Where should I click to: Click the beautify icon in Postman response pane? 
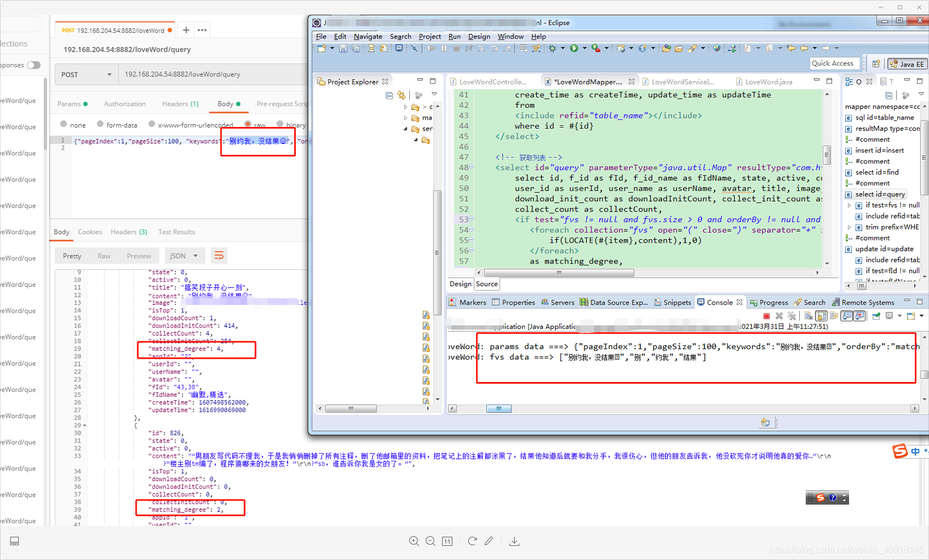tap(219, 256)
